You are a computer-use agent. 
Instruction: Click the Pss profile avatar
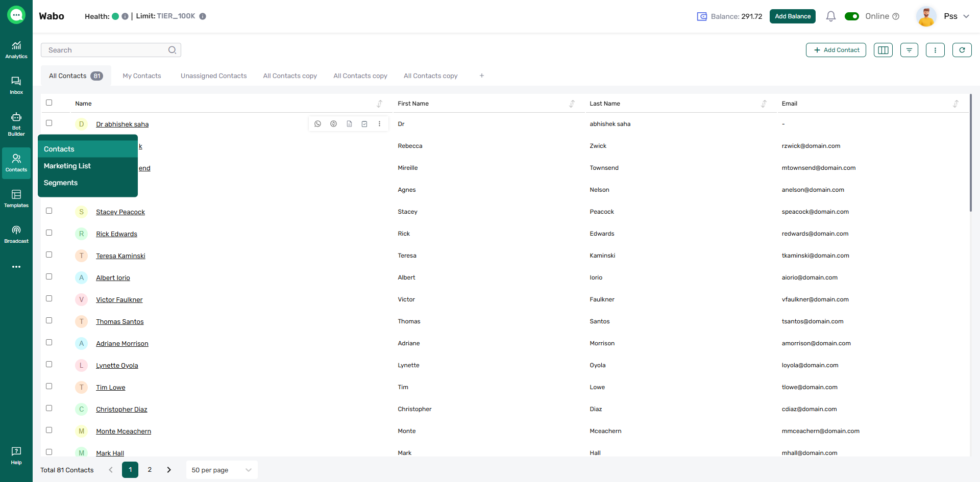pos(926,16)
